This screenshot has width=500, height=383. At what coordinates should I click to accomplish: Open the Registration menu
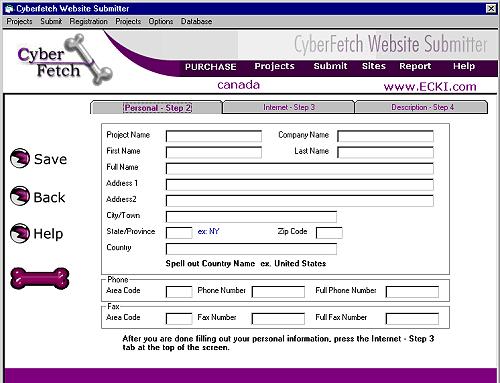tap(88, 21)
